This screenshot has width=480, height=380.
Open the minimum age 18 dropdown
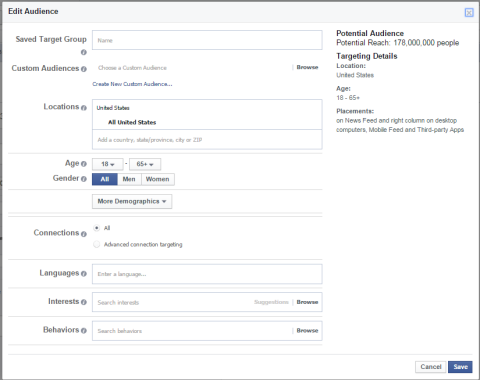pyautogui.click(x=108, y=164)
